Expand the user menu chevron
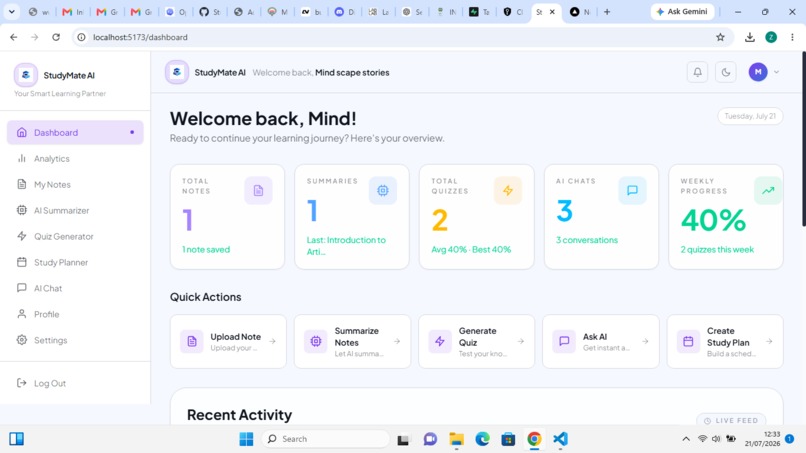The width and height of the screenshot is (806, 453). (x=776, y=72)
